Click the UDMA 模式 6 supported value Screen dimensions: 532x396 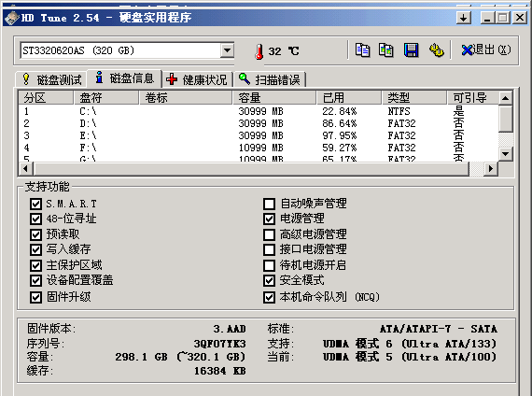click(x=410, y=344)
